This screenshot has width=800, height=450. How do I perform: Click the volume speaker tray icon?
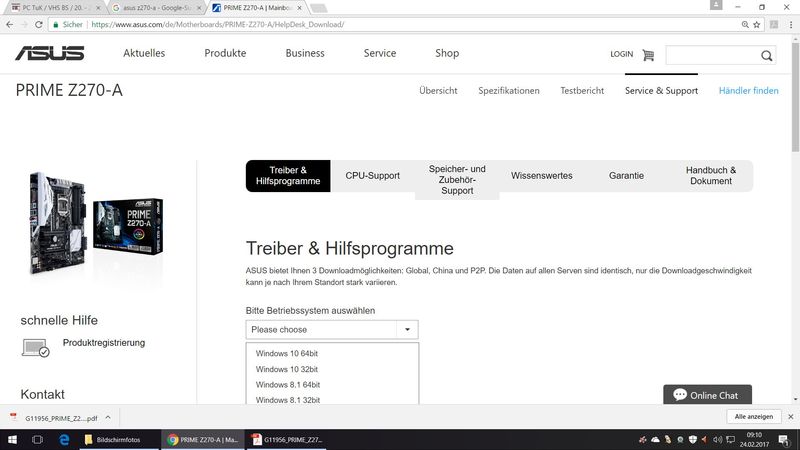[x=717, y=439]
